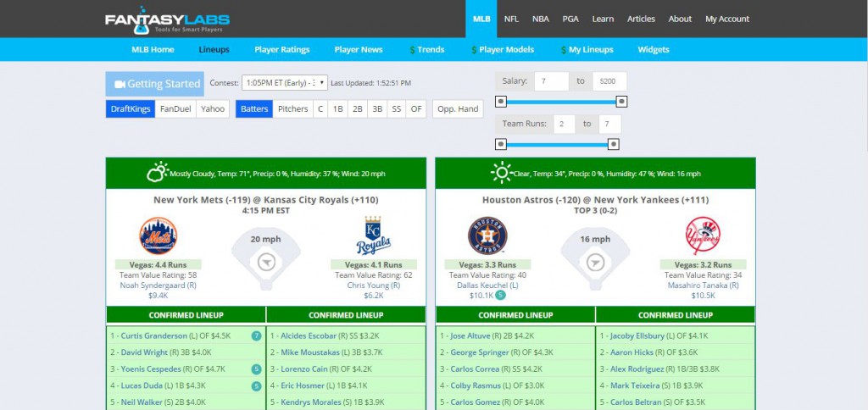This screenshot has width=868, height=410.
Task: Click the Team Runs maximum input field
Action: pos(609,124)
